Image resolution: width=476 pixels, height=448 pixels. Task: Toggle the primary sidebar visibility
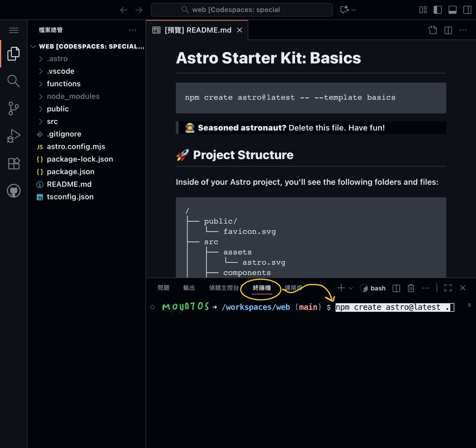pos(438,10)
